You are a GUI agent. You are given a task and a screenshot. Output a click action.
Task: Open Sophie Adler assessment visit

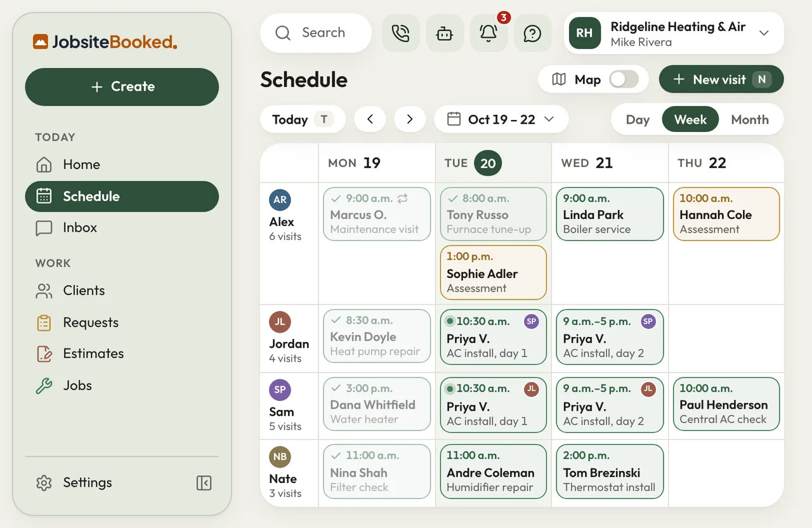pos(494,273)
